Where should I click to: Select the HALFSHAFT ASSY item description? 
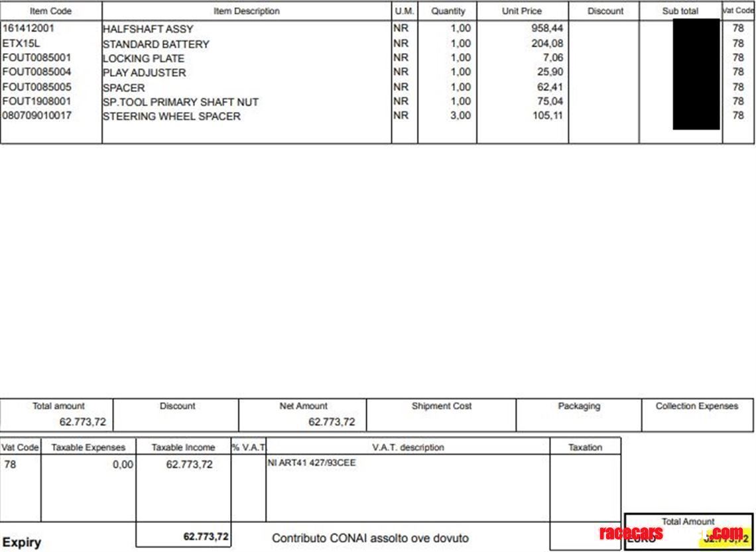[148, 29]
